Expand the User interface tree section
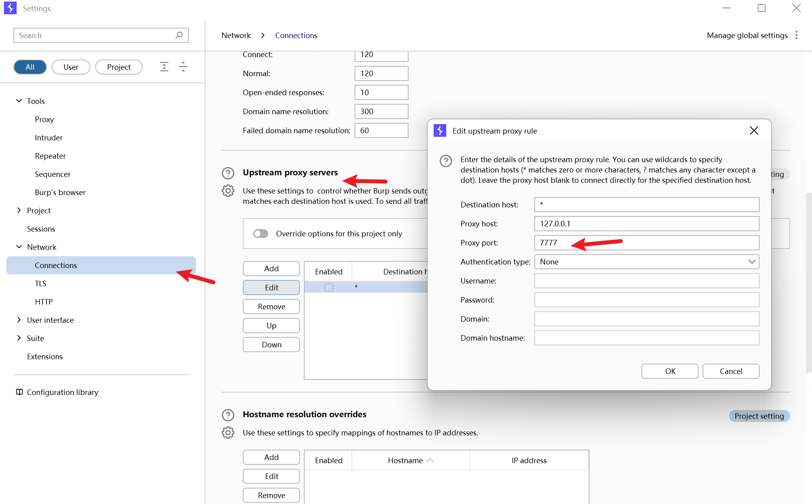Image resolution: width=812 pixels, height=504 pixels. tap(19, 320)
